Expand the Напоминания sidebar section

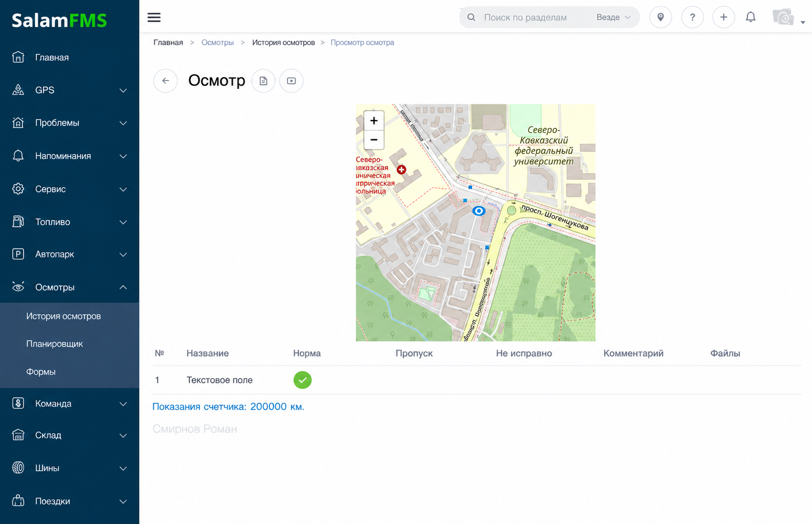(x=70, y=156)
